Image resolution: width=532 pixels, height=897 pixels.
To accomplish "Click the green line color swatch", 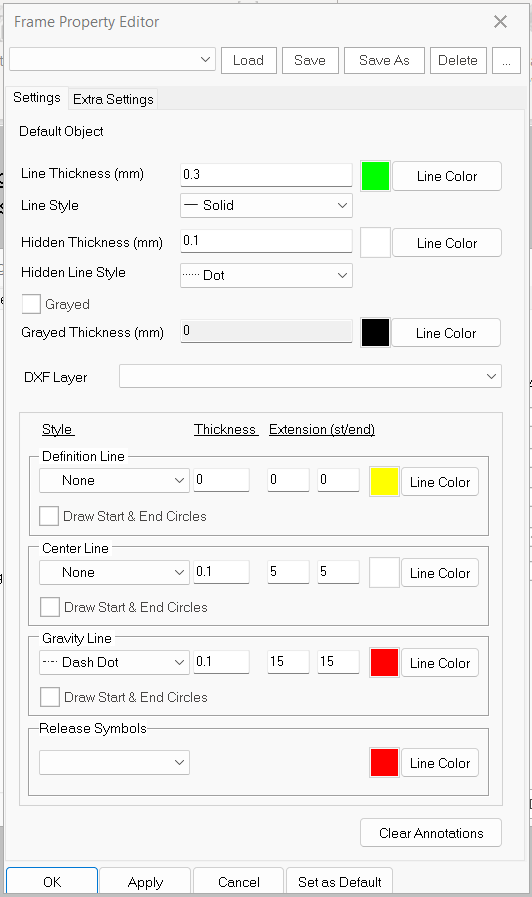I will (375, 176).
